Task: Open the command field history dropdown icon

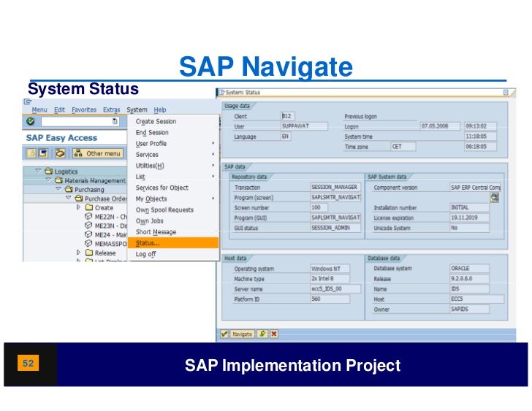Action: 115,121
